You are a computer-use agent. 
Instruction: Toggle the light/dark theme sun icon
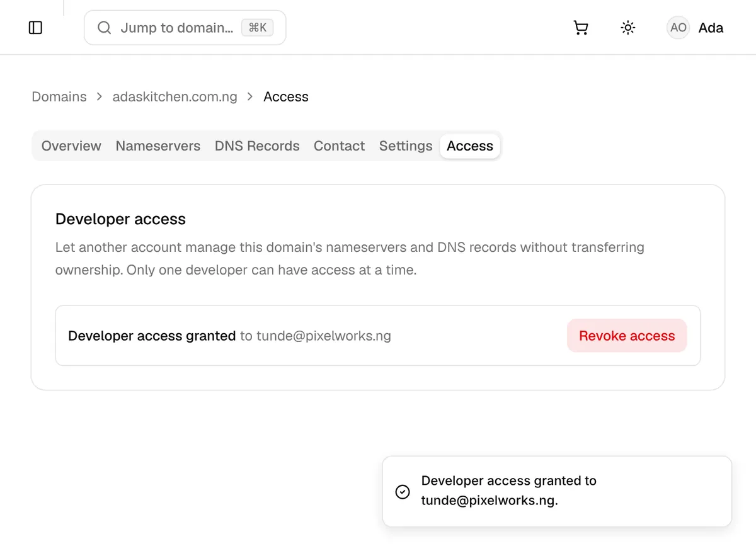point(628,28)
